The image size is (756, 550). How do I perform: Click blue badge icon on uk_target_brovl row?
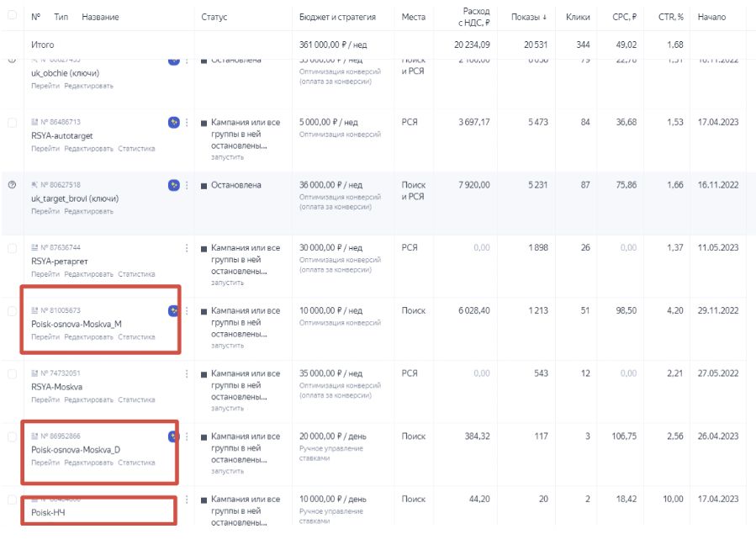[173, 185]
